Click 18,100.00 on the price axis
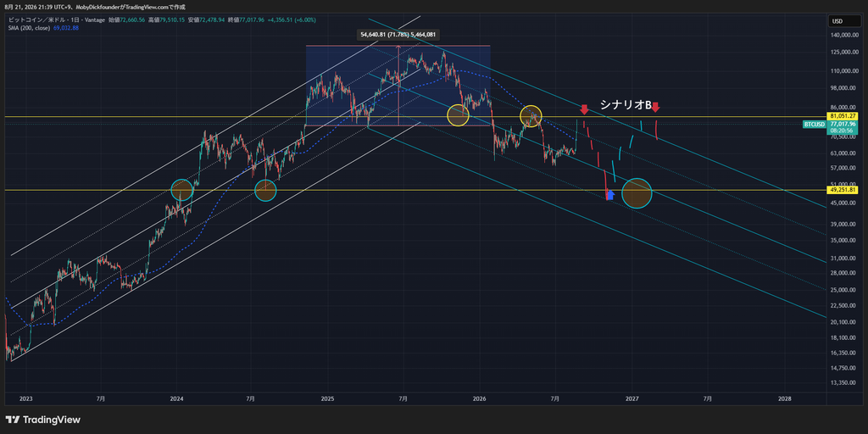The width and height of the screenshot is (868, 434). point(843,337)
